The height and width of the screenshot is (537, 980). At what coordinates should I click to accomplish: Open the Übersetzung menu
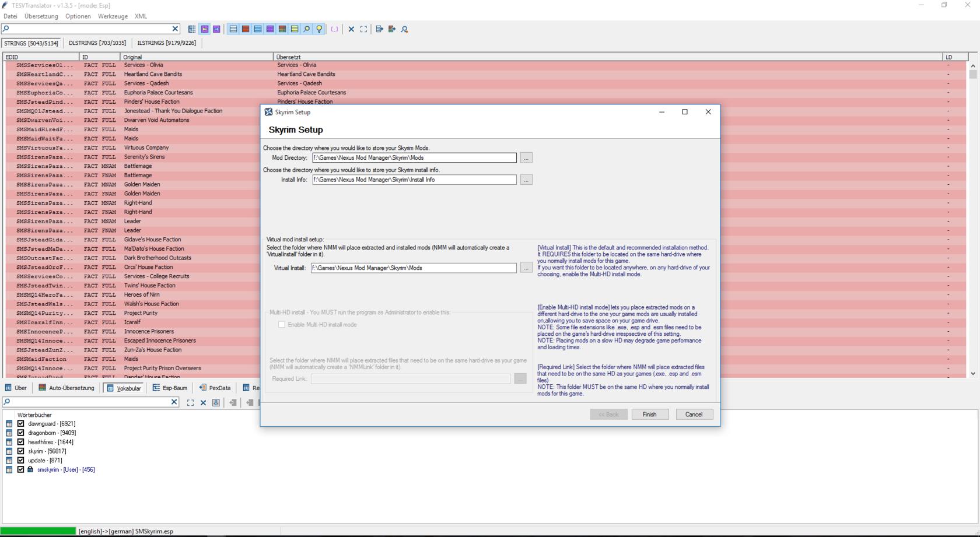coord(41,16)
